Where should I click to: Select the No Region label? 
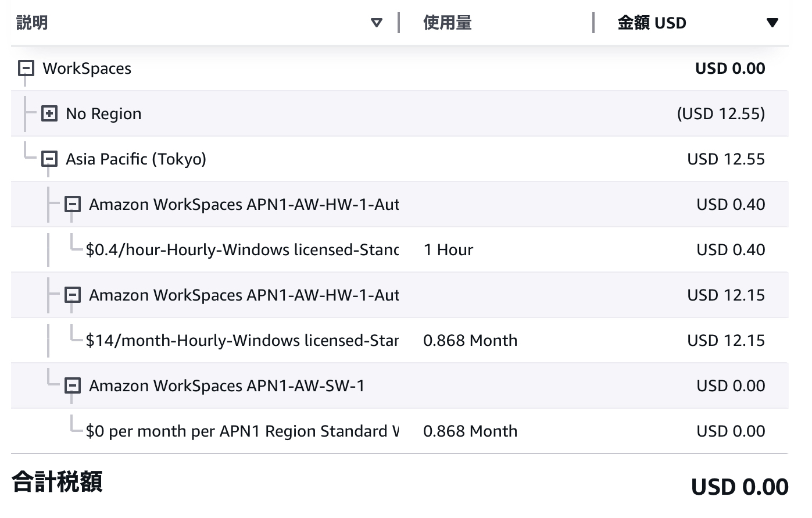coord(103,114)
